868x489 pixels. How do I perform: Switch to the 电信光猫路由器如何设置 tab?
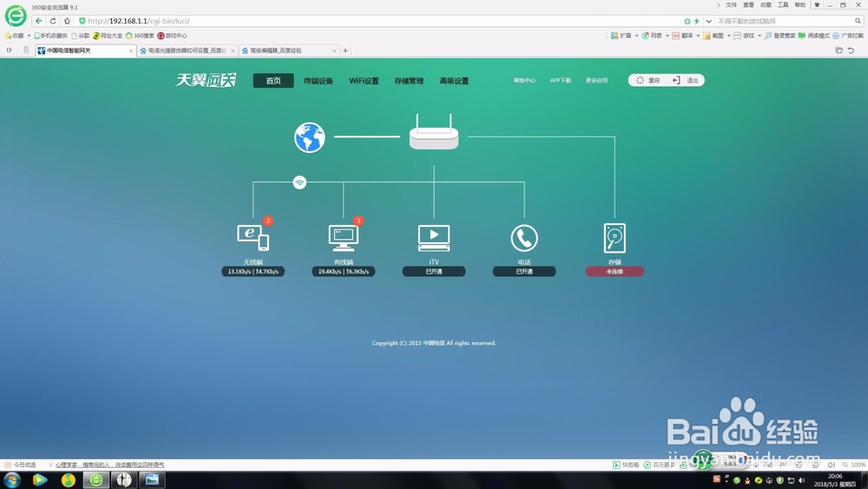pyautogui.click(x=187, y=50)
